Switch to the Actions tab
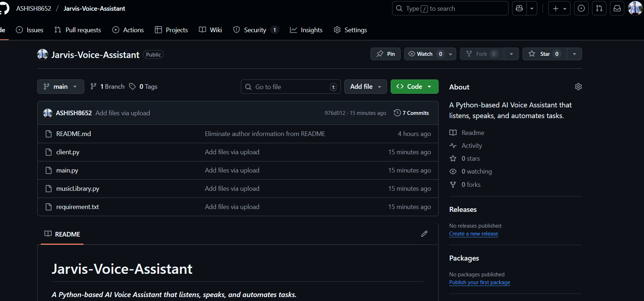 [128, 30]
